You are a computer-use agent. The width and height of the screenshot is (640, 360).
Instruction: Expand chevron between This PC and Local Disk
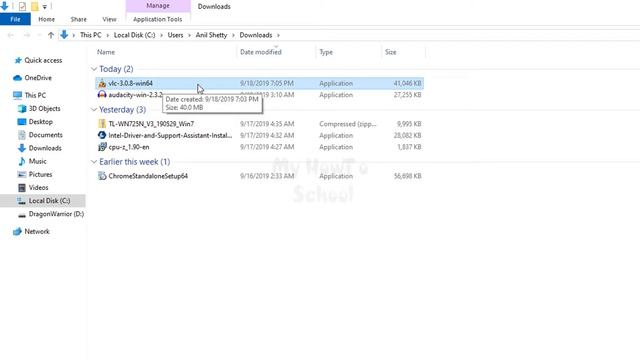108,35
